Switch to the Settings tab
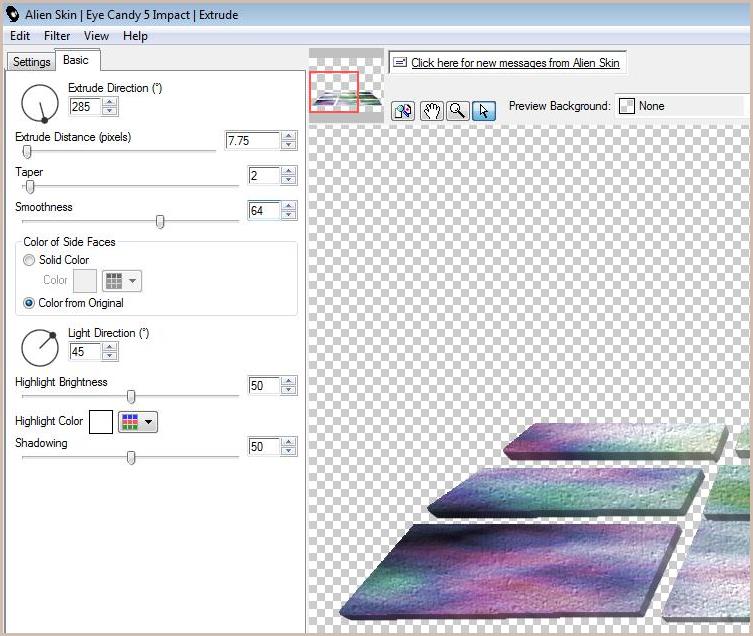 tap(31, 62)
